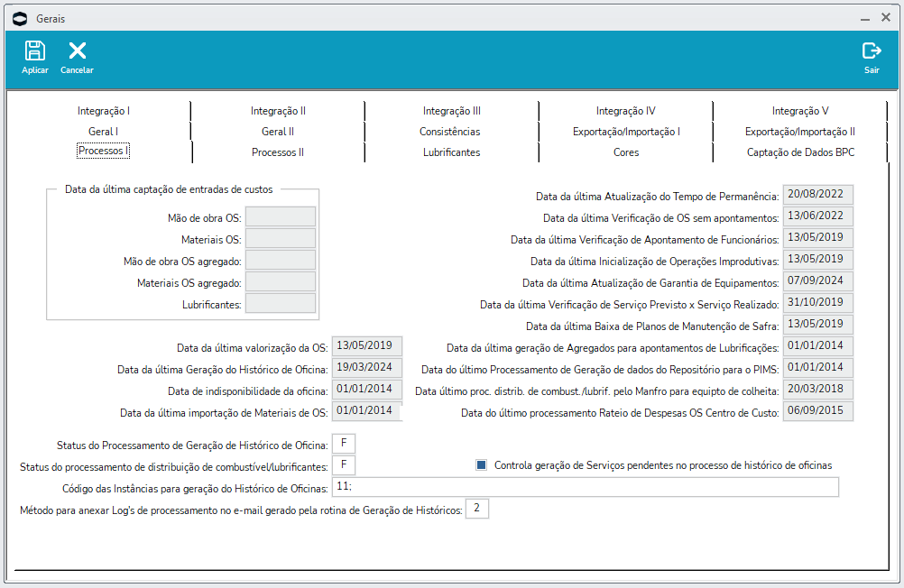Click Atualização do Tempo de Permanência date field
Image resolution: width=904 pixels, height=588 pixels.
click(818, 195)
